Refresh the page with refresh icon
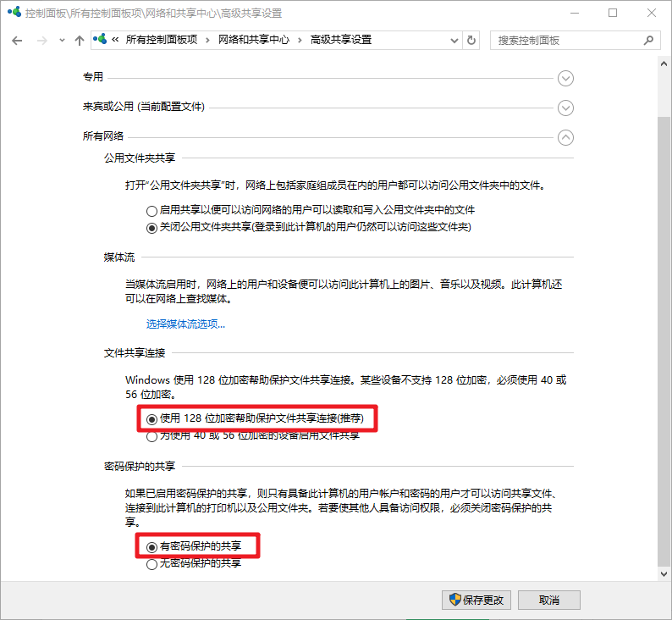The height and width of the screenshot is (620, 672). click(x=471, y=41)
